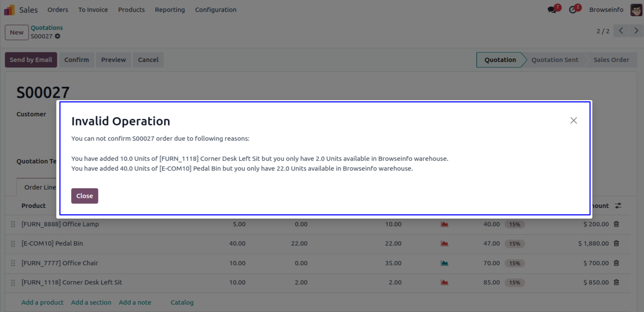Go to next record arrow

tap(636, 31)
